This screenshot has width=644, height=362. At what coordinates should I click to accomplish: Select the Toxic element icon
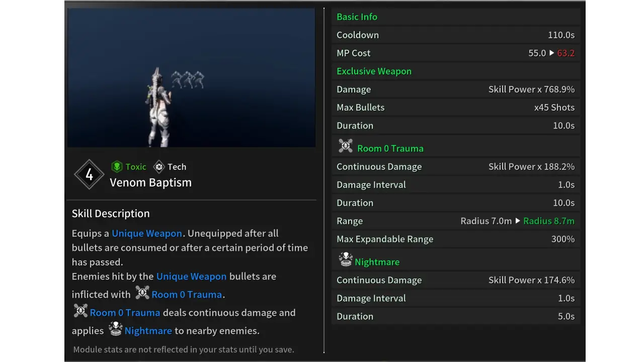click(x=117, y=166)
